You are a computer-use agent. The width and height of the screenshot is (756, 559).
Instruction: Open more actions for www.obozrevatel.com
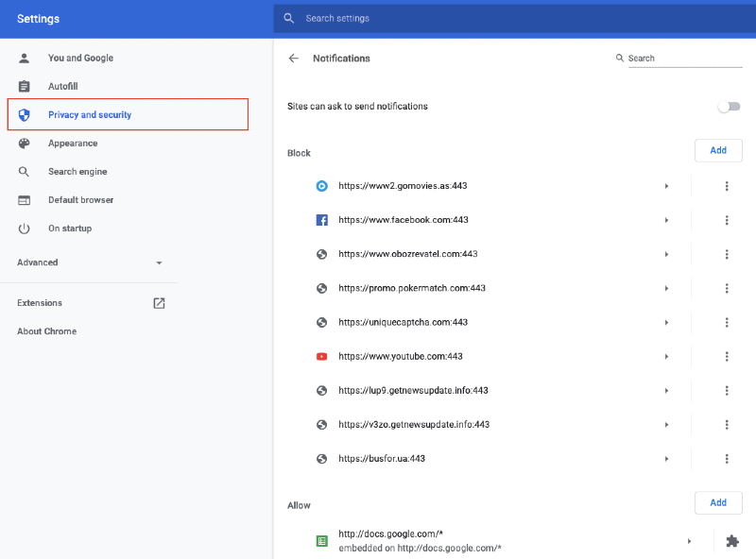727,254
